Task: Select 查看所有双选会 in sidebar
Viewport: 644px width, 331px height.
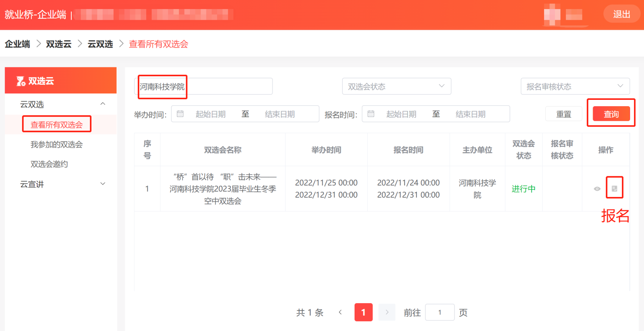Action: (x=57, y=125)
